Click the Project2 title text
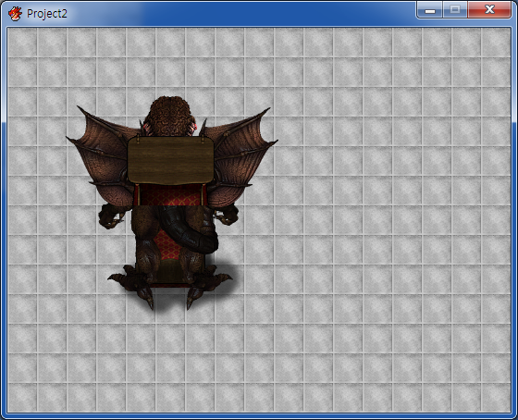Screen dimensions: 518x420 coord(47,14)
